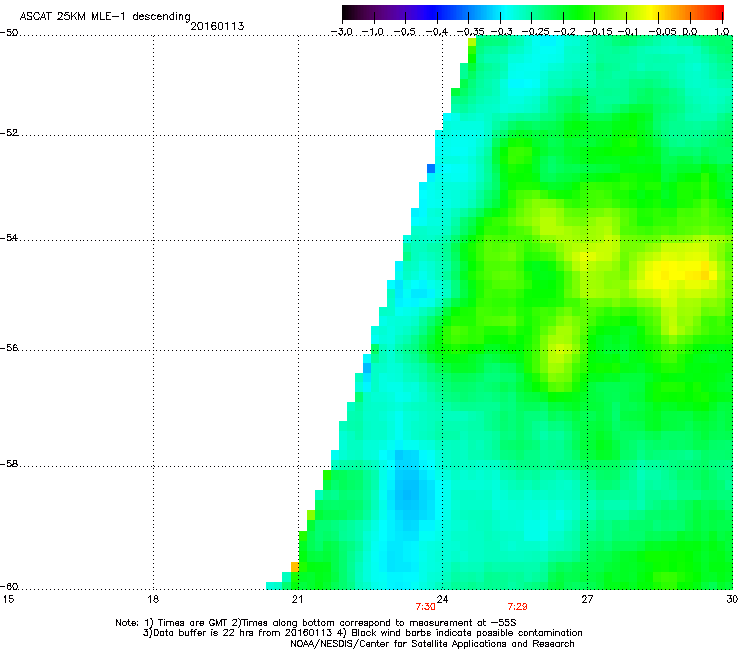The height and width of the screenshot is (650, 740).
Task: Click the red '7:29' swath time label
Action: coord(517,607)
